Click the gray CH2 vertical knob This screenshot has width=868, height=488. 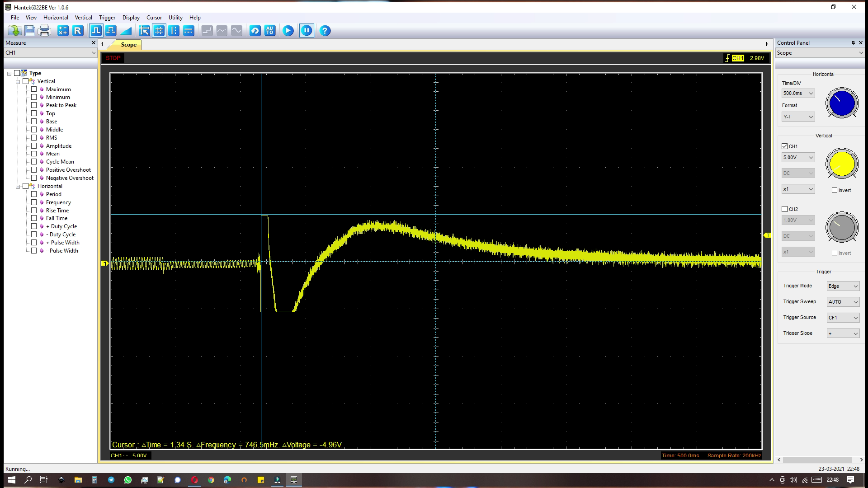click(842, 227)
